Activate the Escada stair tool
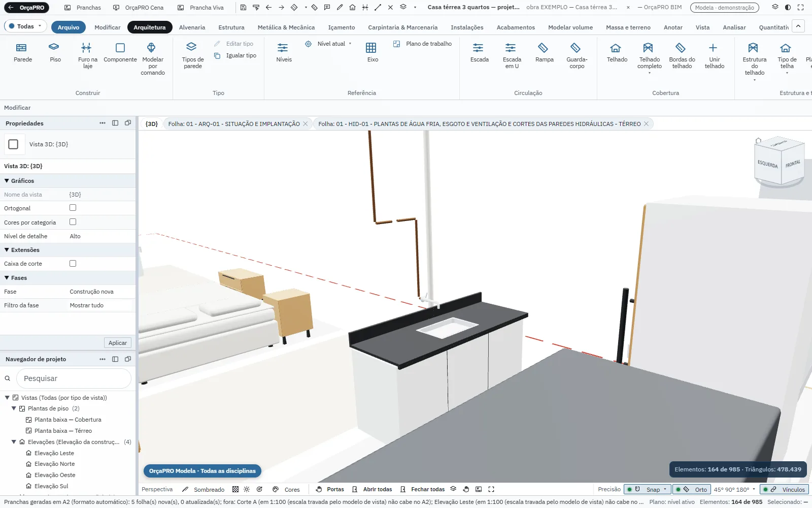The image size is (812, 508). pyautogui.click(x=479, y=53)
